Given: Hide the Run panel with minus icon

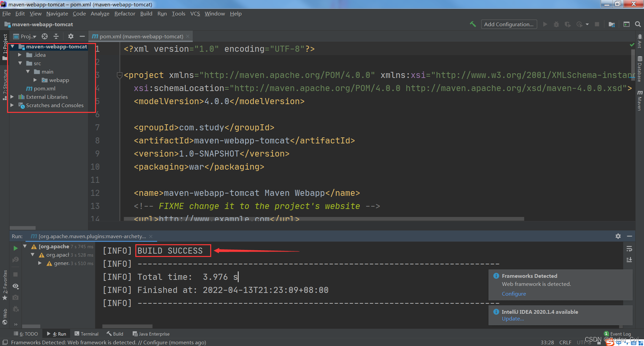Looking at the screenshot, I should point(630,236).
